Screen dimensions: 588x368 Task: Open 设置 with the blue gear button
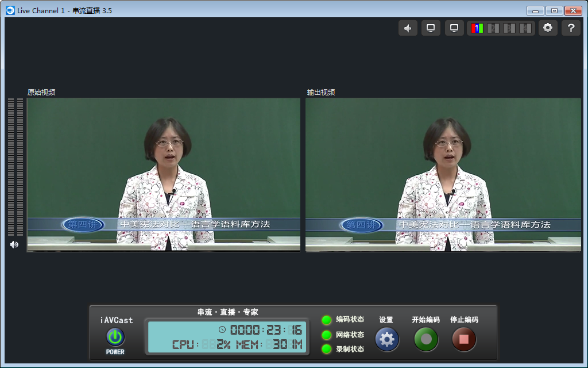[387, 339]
